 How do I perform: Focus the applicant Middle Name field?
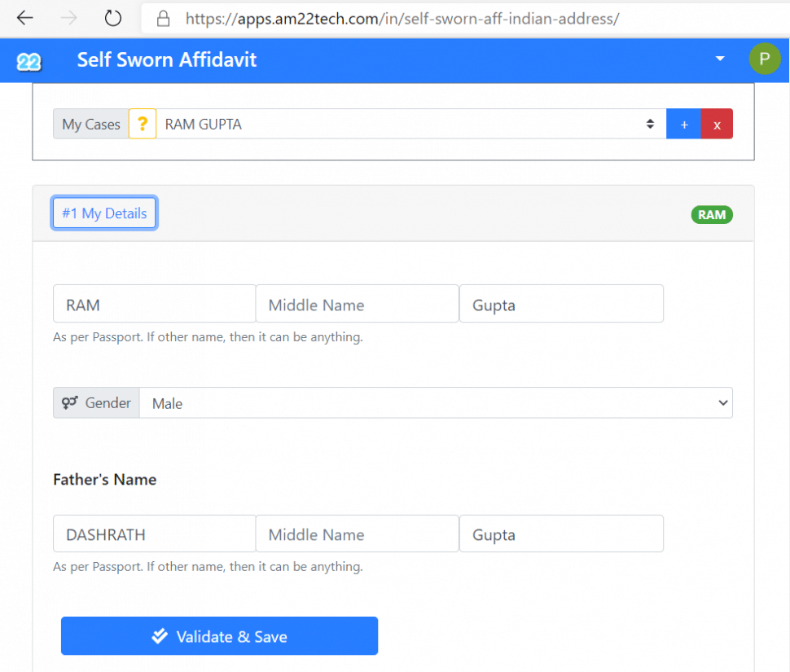(x=357, y=305)
